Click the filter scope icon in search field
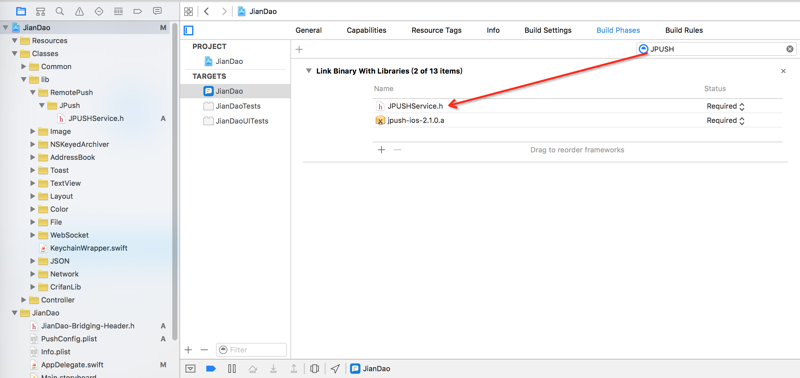This screenshot has width=800, height=378. click(643, 49)
